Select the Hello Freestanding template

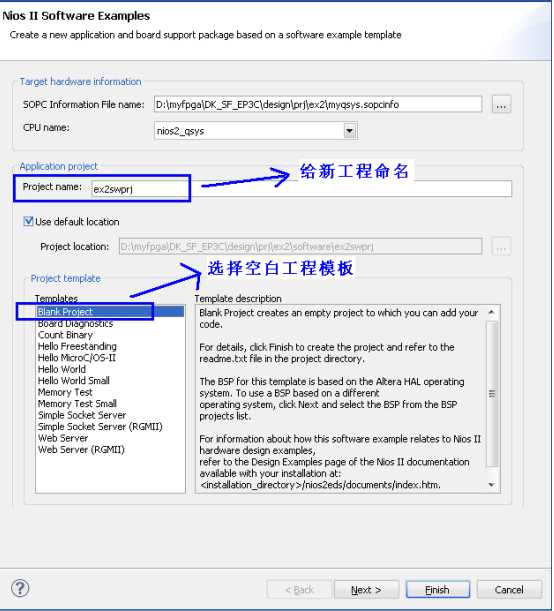pyautogui.click(x=77, y=346)
